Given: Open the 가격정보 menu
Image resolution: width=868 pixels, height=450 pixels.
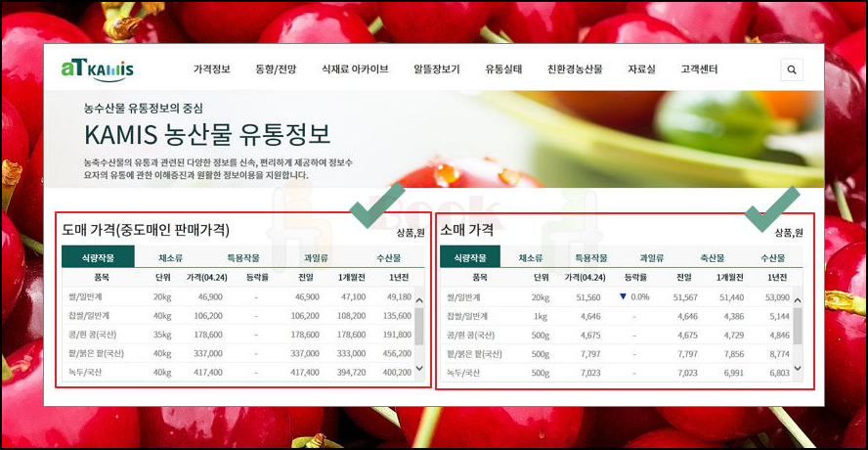Looking at the screenshot, I should [x=211, y=69].
